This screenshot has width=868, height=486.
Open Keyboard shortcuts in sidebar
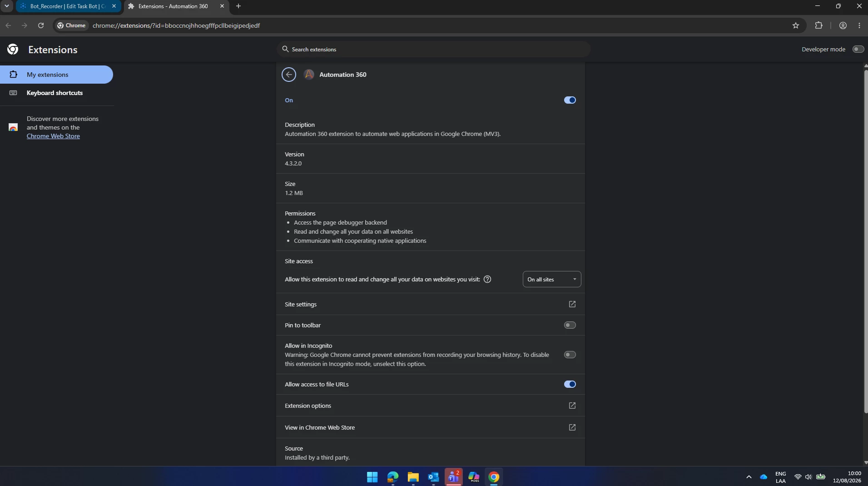(56, 93)
